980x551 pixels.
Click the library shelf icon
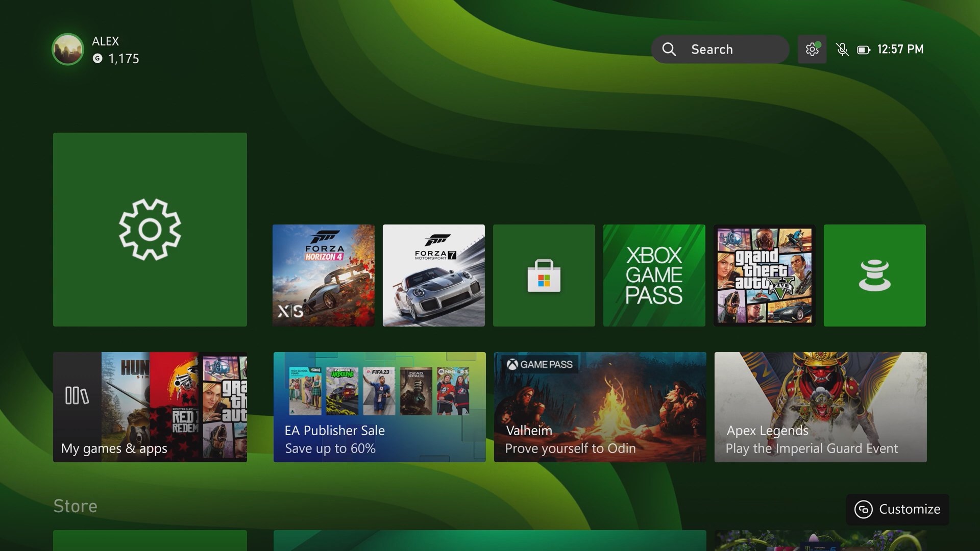click(x=77, y=395)
